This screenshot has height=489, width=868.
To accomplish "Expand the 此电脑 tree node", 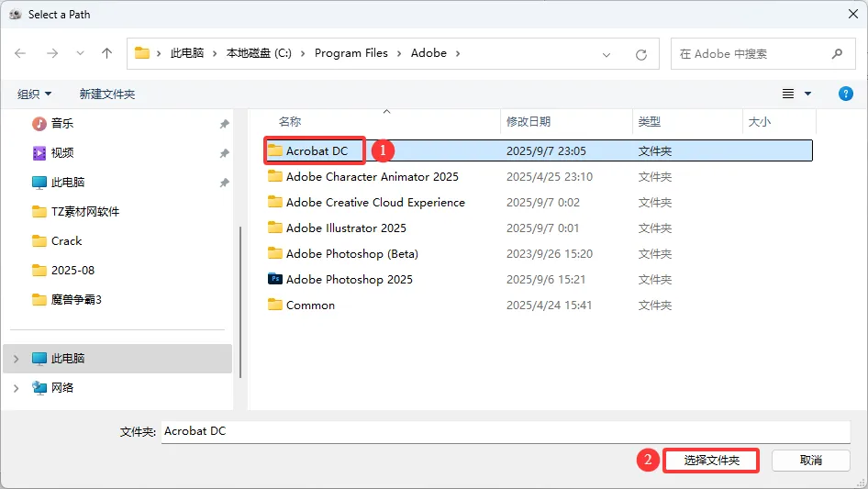I will click(x=16, y=359).
